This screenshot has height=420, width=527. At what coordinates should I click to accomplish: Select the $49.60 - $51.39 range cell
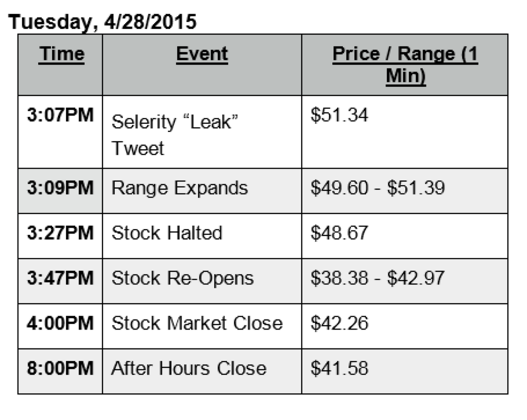(378, 188)
